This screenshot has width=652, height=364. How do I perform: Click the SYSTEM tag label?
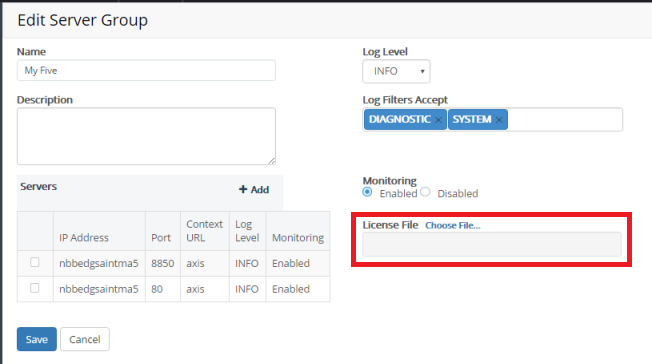coord(472,119)
